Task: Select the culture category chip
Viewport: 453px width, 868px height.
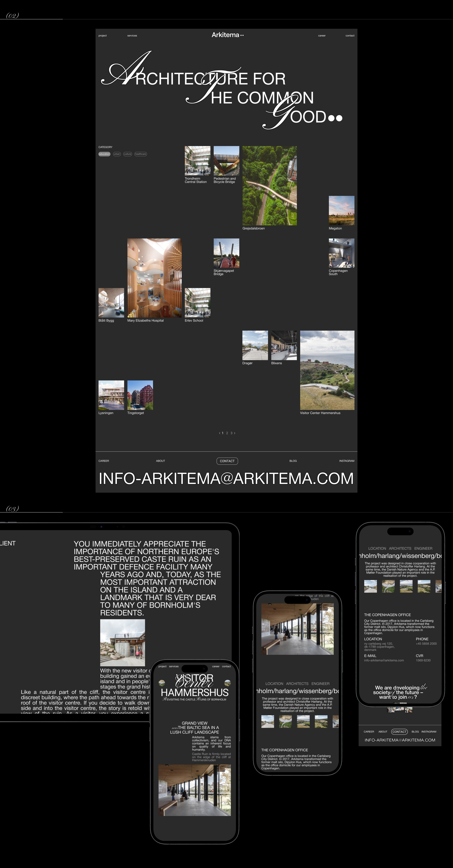Action: [x=128, y=154]
